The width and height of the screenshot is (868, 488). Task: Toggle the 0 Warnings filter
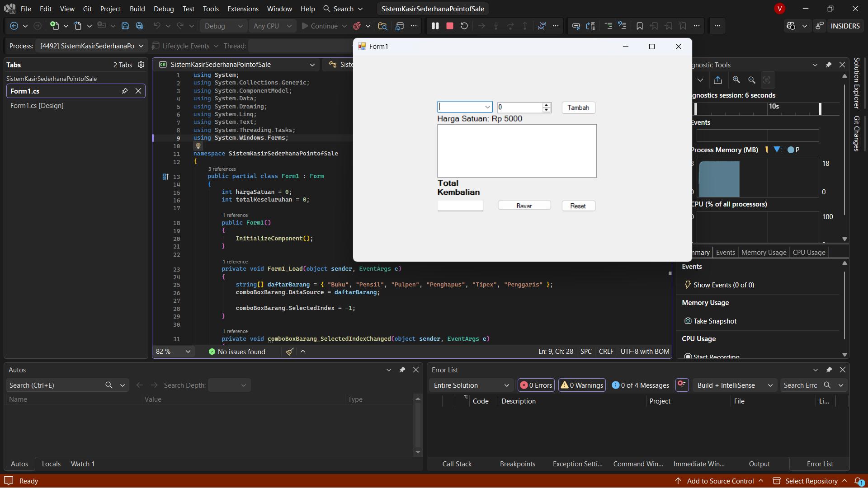(582, 385)
